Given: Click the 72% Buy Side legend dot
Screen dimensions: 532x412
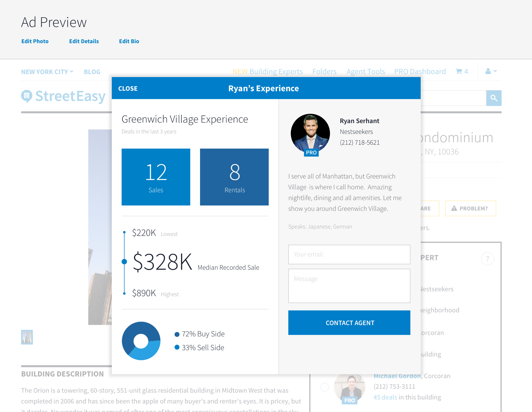Looking at the screenshot, I should (x=177, y=334).
